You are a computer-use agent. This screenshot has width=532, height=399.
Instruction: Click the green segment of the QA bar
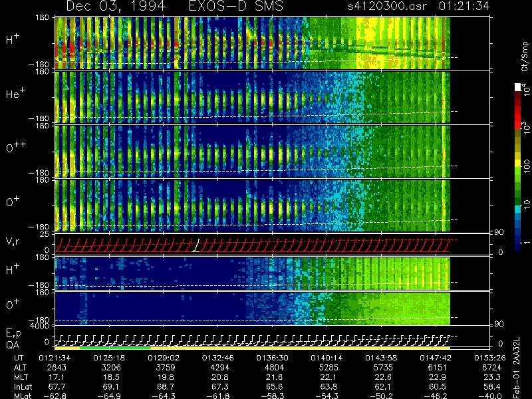pyautogui.click(x=115, y=348)
